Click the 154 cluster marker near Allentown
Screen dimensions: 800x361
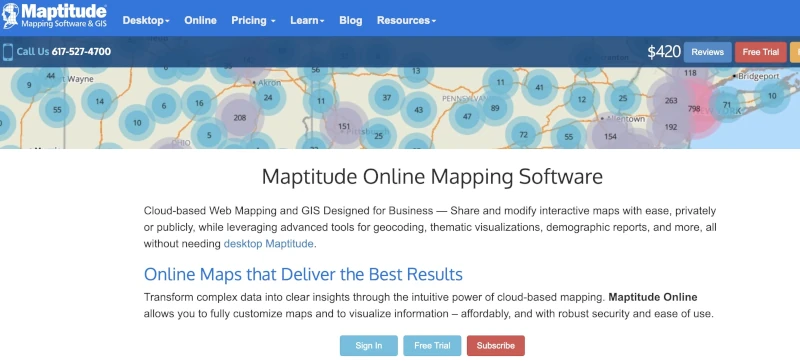point(610,136)
